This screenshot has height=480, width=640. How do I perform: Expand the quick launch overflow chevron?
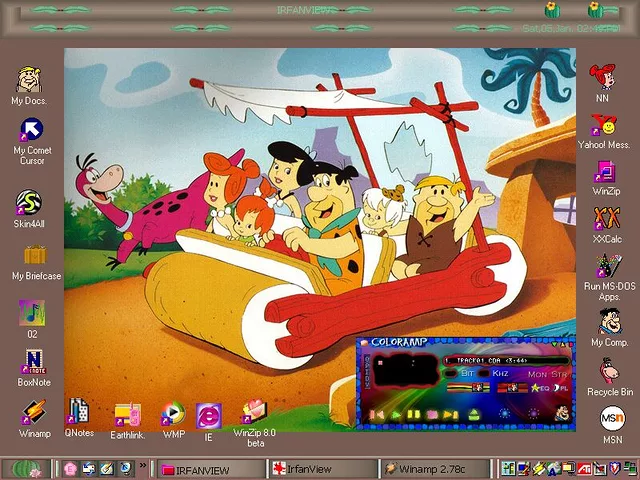tap(143, 465)
